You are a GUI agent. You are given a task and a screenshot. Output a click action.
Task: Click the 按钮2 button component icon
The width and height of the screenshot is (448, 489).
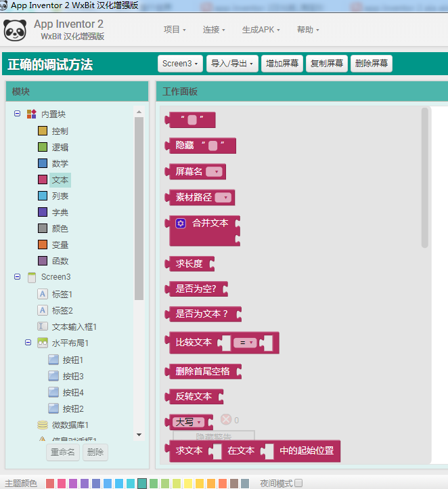(53, 408)
